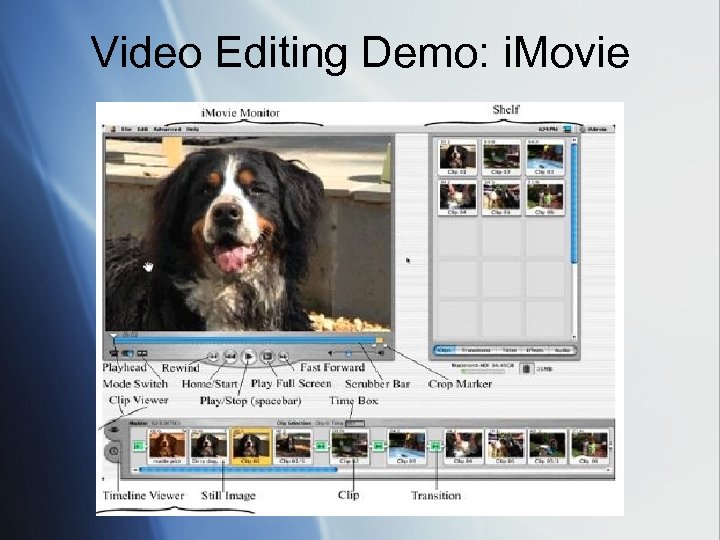This screenshot has height=540, width=720.
Task: Switch to Timeline Viewer with the clock tab
Action: point(113,451)
